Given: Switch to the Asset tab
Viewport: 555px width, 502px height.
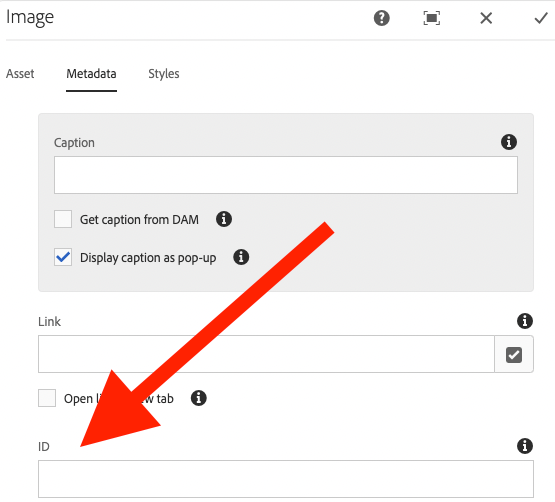Looking at the screenshot, I should 20,74.
